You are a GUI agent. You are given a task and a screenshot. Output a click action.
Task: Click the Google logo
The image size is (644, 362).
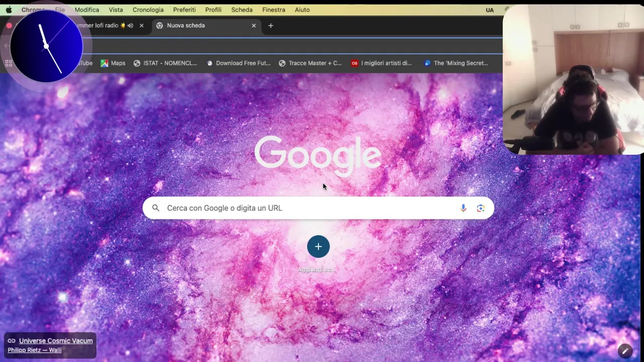318,156
